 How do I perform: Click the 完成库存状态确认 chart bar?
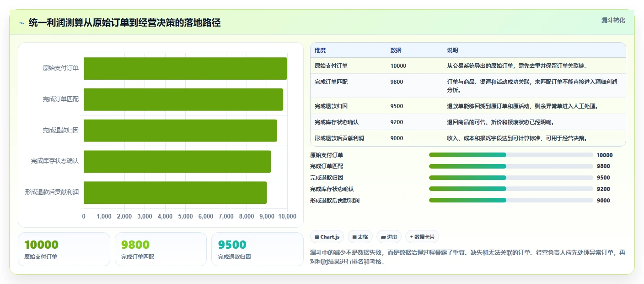pyautogui.click(x=177, y=161)
